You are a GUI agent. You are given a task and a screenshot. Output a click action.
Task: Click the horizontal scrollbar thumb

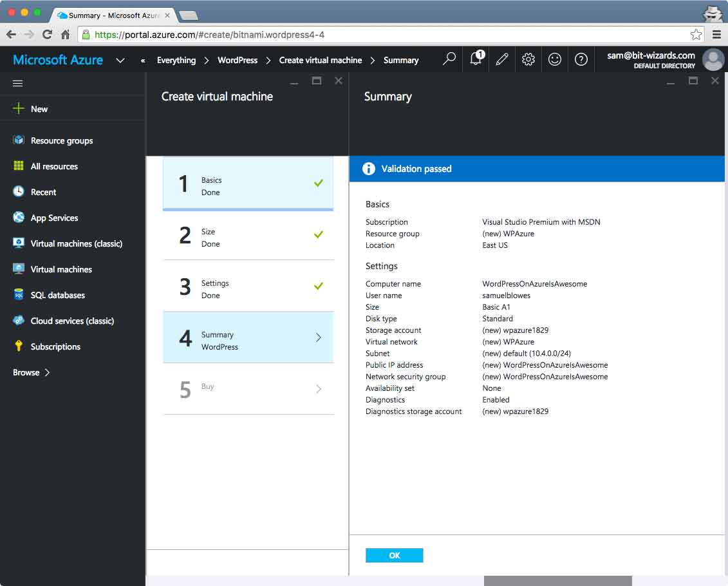pyautogui.click(x=557, y=580)
